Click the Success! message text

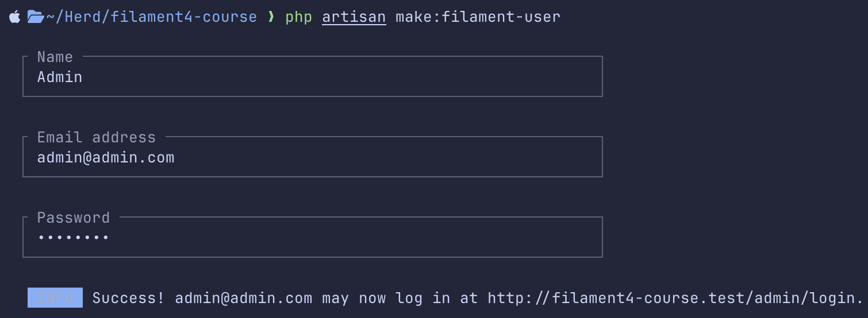(x=129, y=298)
